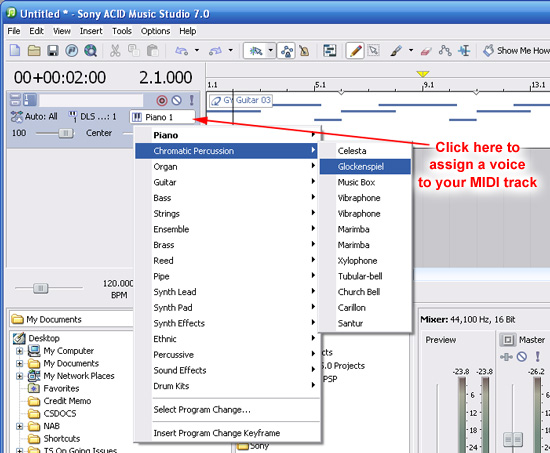Save the project using the floppy disk icon
The height and width of the screenshot is (453, 550).
(53, 51)
